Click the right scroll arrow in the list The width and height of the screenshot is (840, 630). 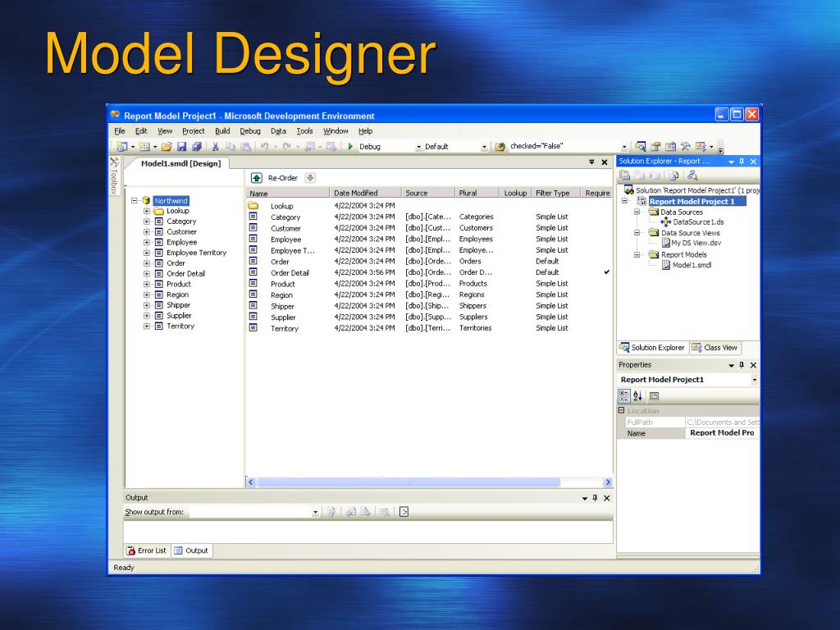click(608, 482)
